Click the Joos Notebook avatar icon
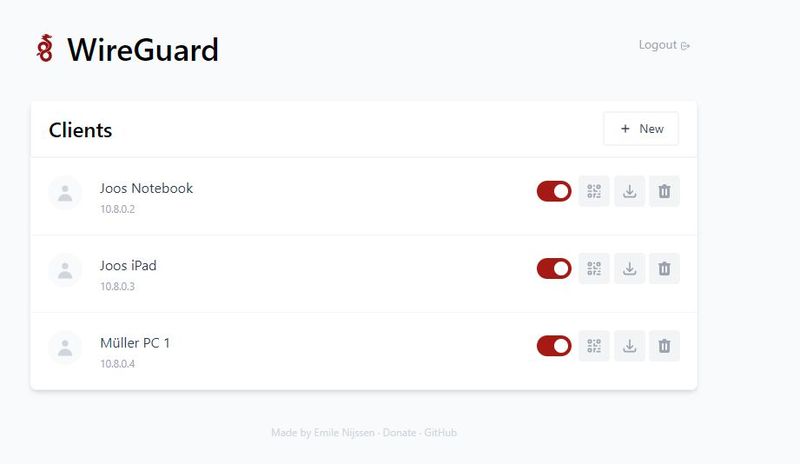This screenshot has height=464, width=800. pyautogui.click(x=65, y=193)
